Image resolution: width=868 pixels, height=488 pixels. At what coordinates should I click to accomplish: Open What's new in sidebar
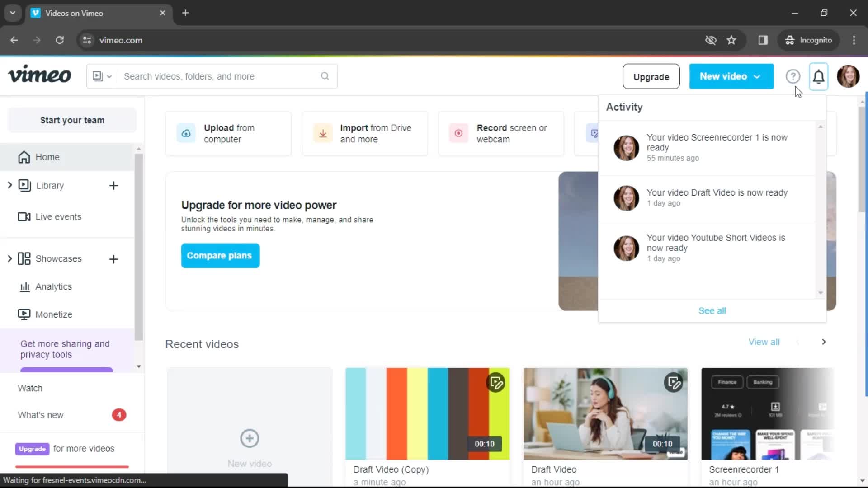point(41,415)
